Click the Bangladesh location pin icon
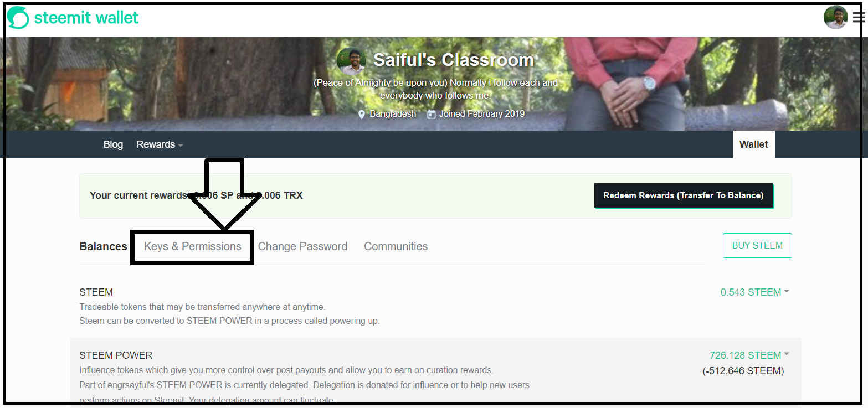Image resolution: width=868 pixels, height=408 pixels. click(x=362, y=114)
